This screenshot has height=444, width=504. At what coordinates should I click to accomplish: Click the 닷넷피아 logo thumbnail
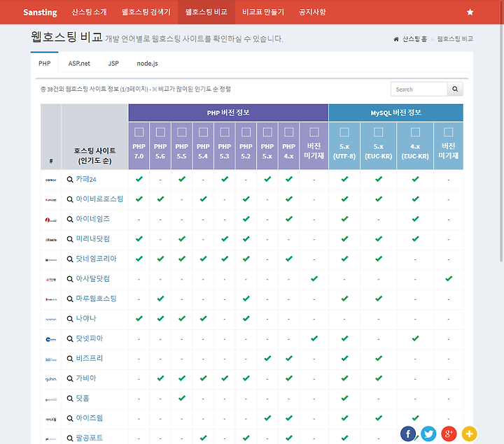(x=51, y=339)
